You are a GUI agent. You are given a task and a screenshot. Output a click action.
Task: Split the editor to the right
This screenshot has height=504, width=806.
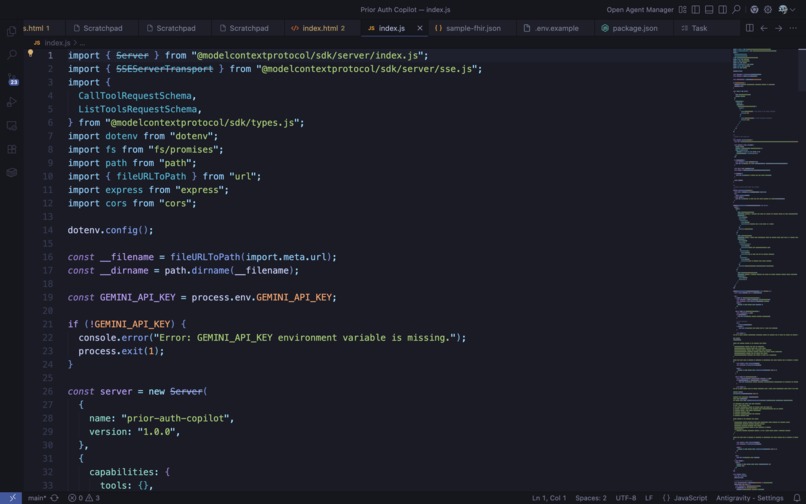tap(749, 28)
